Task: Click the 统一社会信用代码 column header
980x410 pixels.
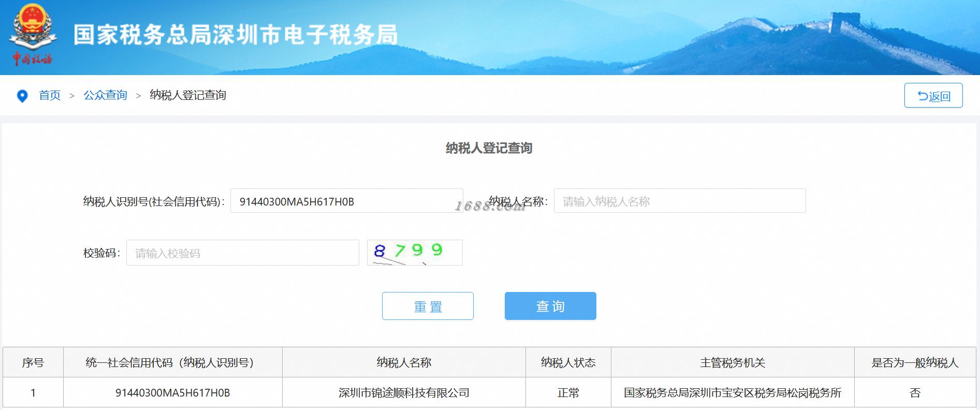Action: (x=172, y=362)
